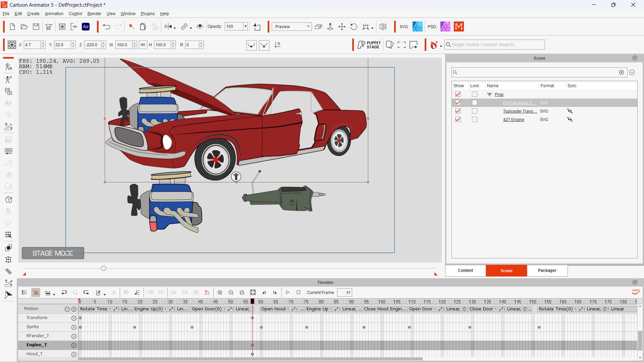Click the SVG tool in left sidebar
Image resolution: width=644 pixels, height=362 pixels.
[9, 151]
